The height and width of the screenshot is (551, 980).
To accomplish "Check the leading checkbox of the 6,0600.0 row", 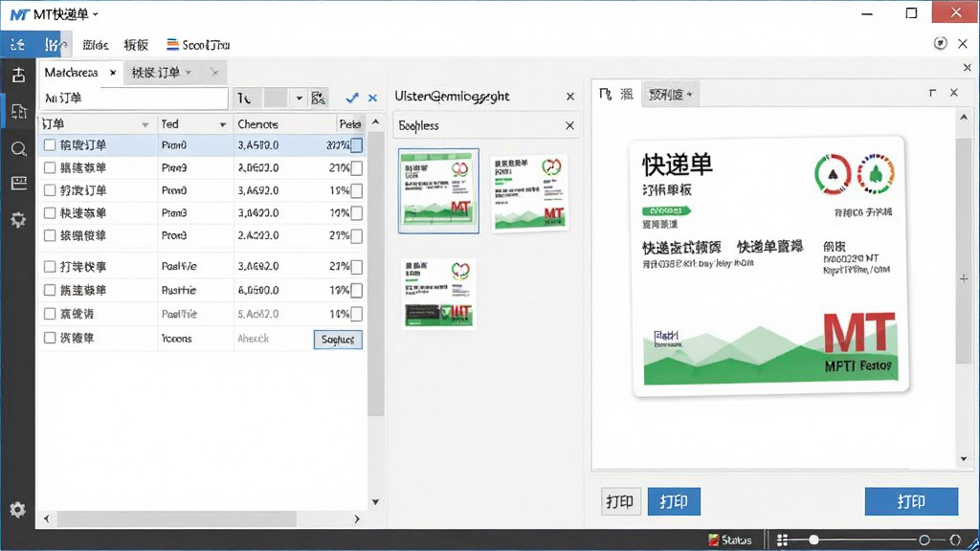I will (x=50, y=290).
